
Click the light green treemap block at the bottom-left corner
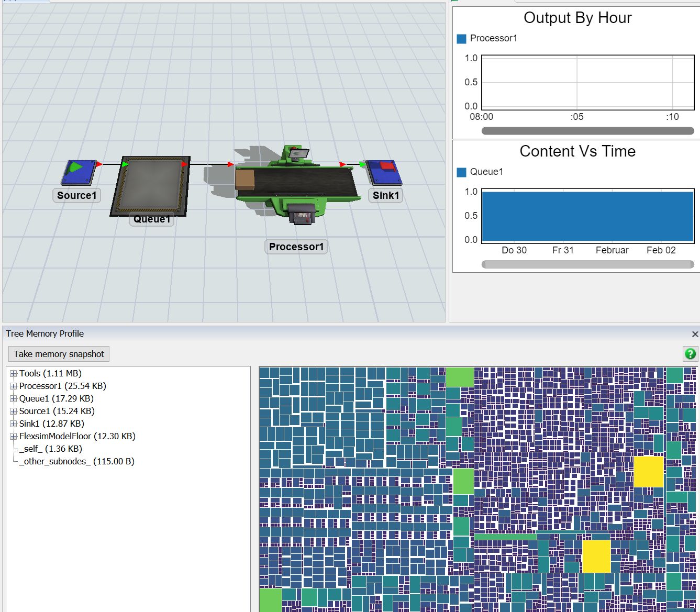coord(271,600)
